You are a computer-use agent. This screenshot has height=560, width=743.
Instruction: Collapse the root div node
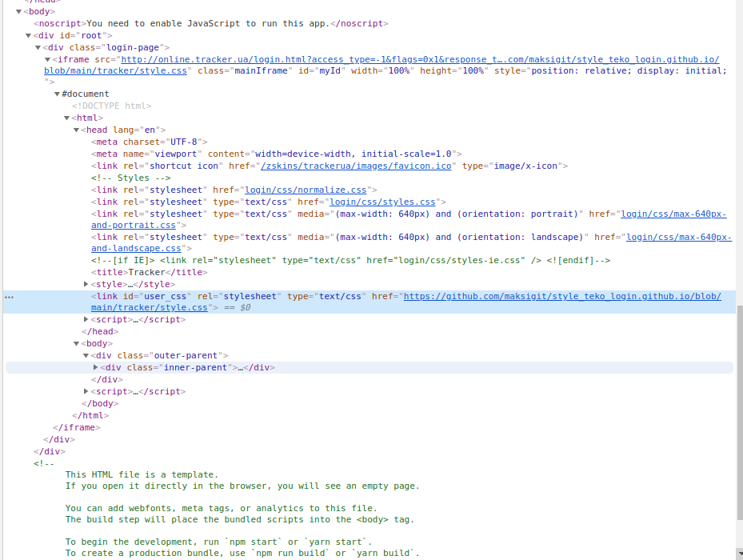tap(29, 36)
